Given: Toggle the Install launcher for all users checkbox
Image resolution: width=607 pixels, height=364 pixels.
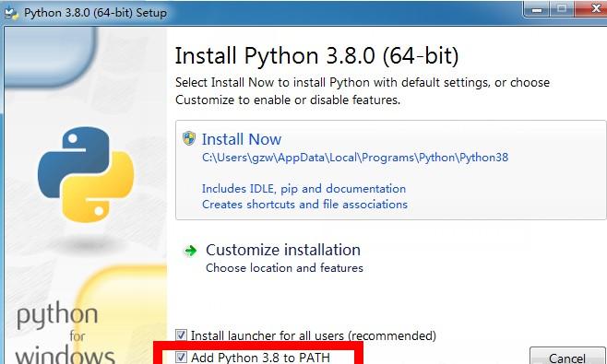Looking at the screenshot, I should click(x=181, y=335).
